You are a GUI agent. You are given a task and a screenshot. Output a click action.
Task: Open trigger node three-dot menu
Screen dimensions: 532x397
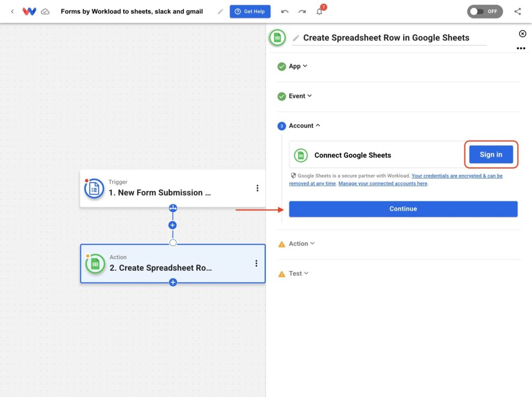pyautogui.click(x=258, y=188)
